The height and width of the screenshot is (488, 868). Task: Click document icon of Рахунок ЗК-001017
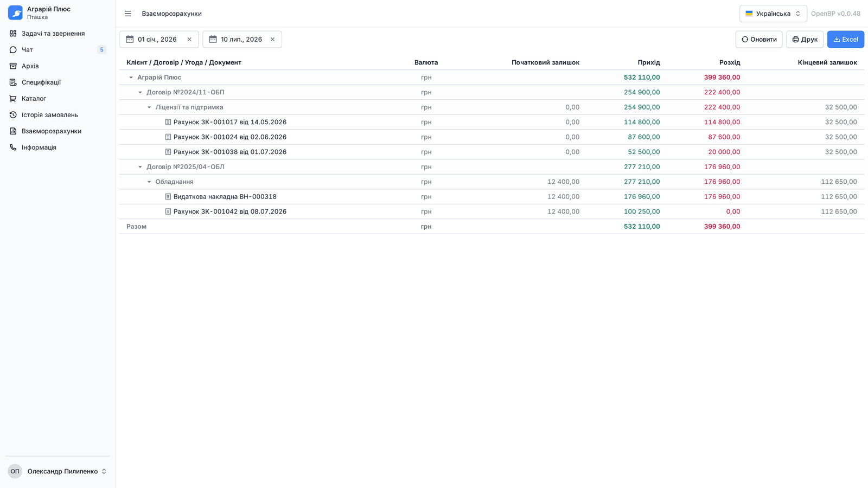coord(168,122)
